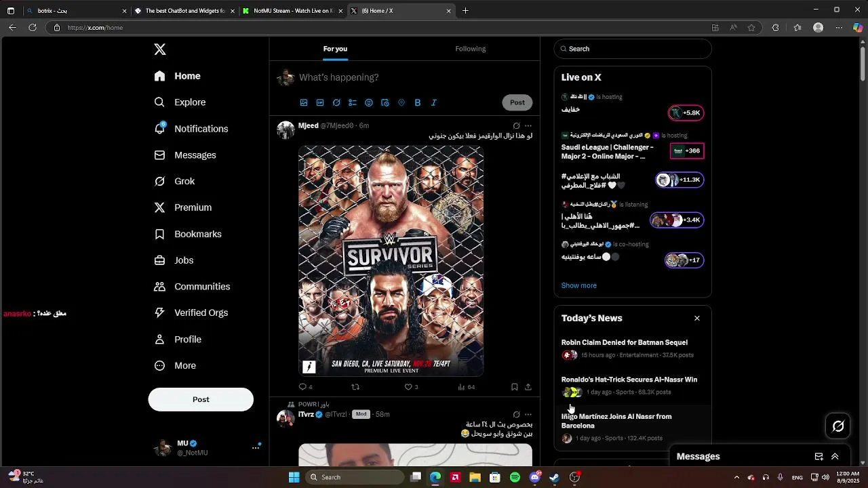Switch to the For you tab

pos(335,49)
